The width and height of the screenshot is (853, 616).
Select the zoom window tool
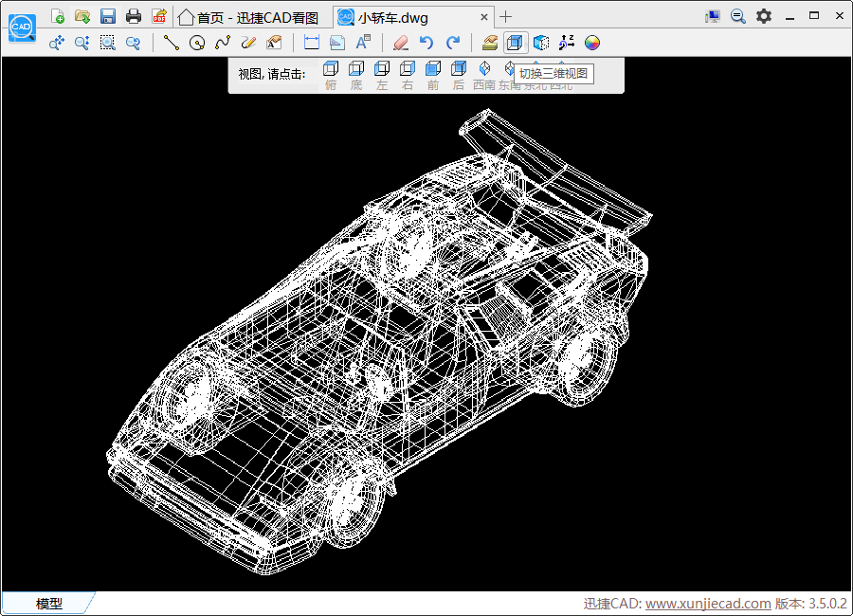tap(108, 43)
